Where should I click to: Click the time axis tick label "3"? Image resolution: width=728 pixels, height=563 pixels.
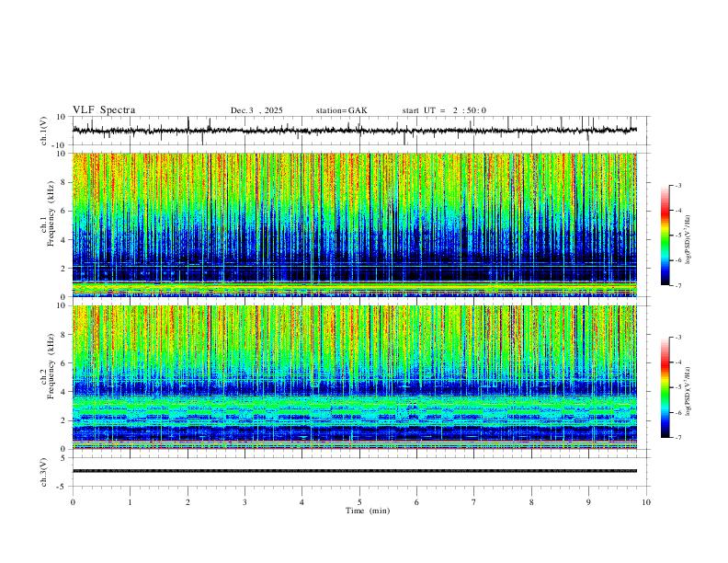[245, 502]
